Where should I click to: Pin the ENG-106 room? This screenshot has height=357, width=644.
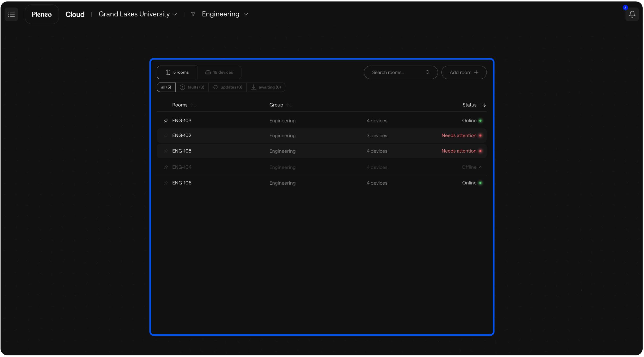tap(166, 183)
